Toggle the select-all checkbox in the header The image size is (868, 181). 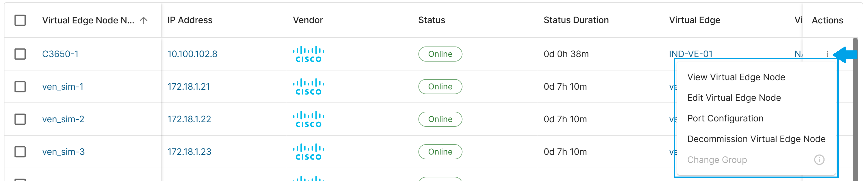20,20
